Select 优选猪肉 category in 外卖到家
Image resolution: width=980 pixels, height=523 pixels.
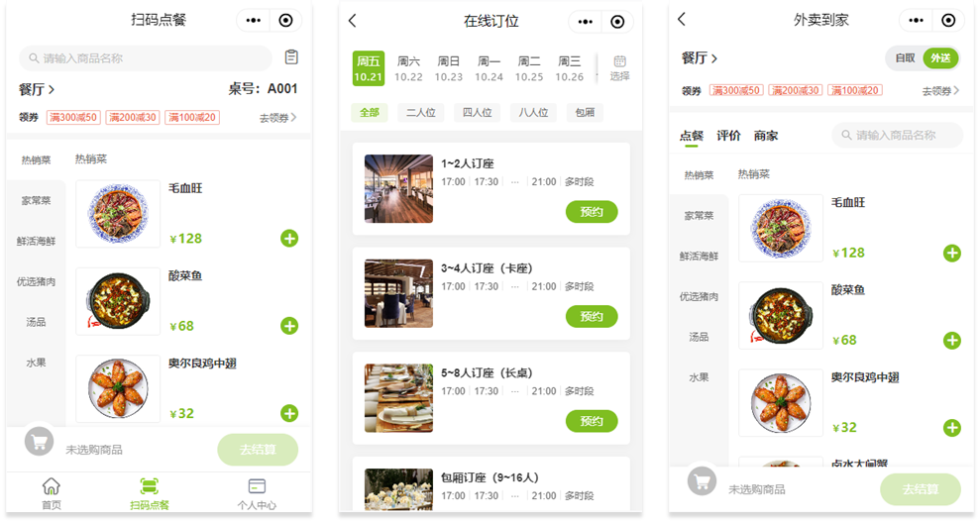coord(699,297)
